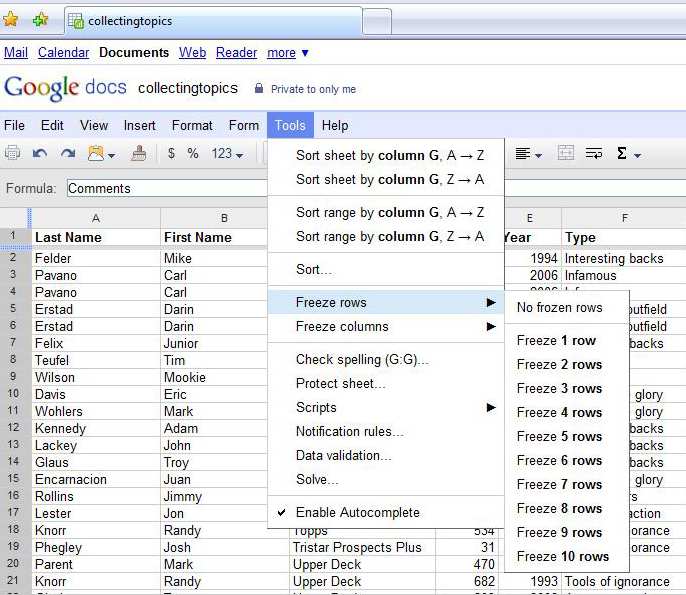Click the lock icon beside Private
The height and width of the screenshot is (595, 686).
(x=259, y=88)
